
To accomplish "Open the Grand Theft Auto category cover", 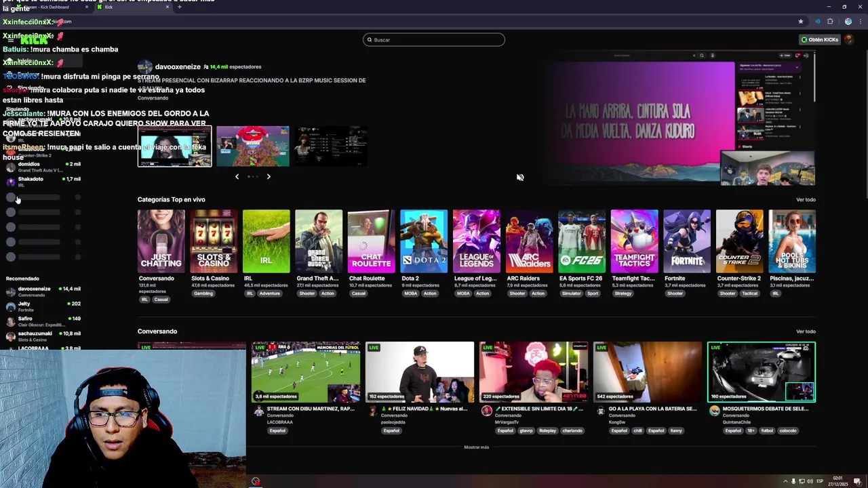I will click(319, 241).
